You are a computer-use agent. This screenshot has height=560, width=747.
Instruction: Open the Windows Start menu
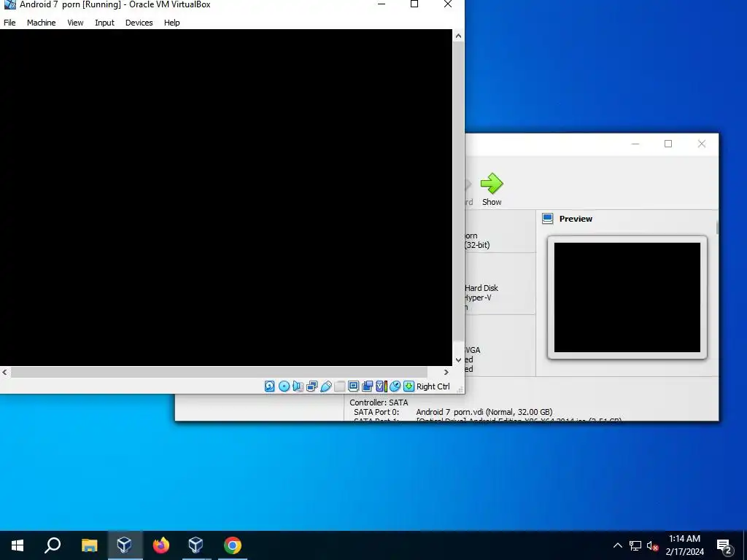[18, 545]
